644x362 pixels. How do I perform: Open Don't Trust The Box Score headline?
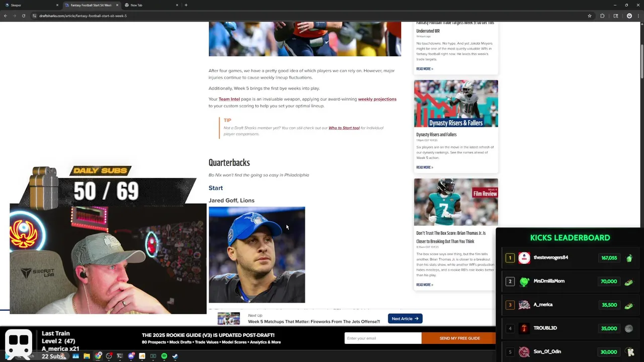[x=451, y=237]
